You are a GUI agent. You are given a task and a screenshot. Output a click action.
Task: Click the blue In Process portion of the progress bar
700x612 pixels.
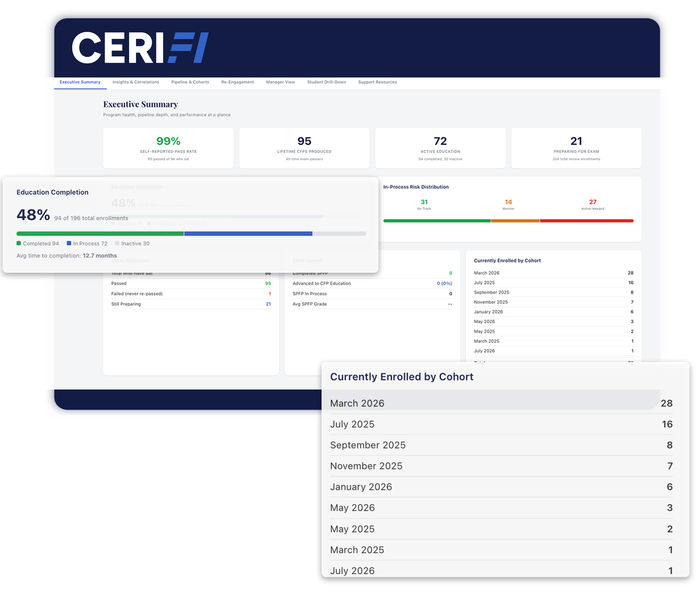[248, 234]
